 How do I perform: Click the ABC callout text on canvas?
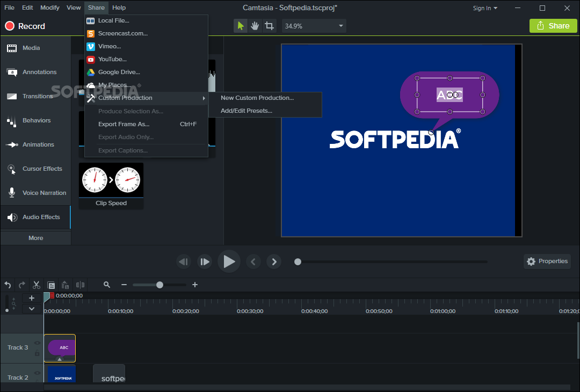(450, 95)
